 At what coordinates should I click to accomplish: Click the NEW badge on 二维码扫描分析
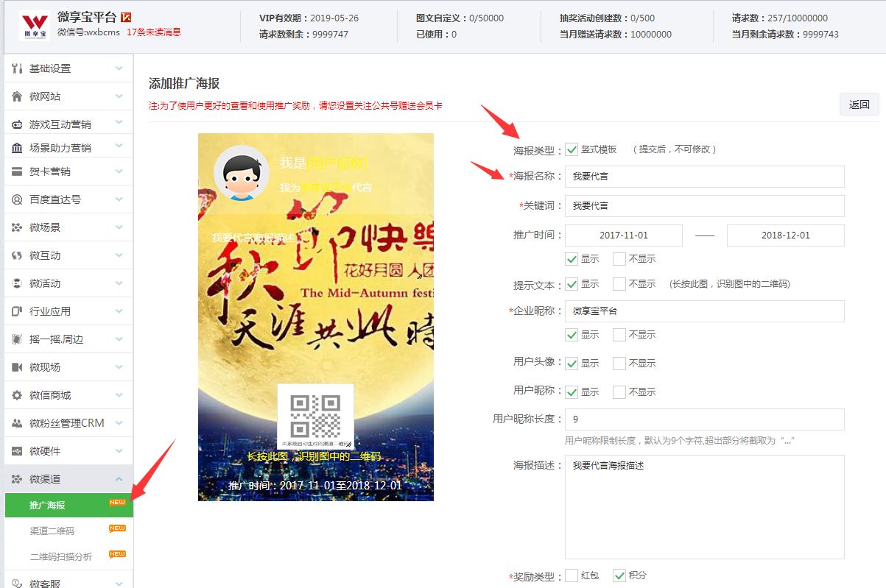117,553
